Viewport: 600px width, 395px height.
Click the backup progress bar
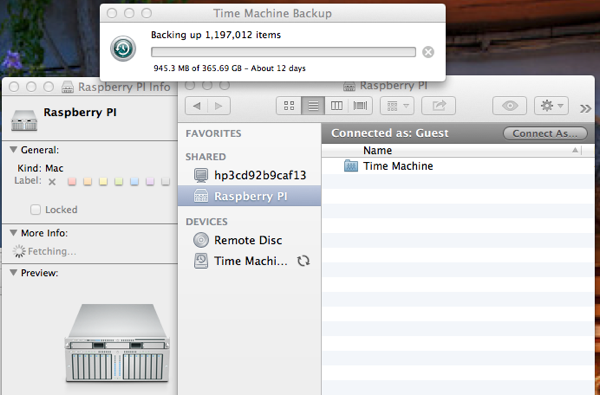pyautogui.click(x=283, y=52)
